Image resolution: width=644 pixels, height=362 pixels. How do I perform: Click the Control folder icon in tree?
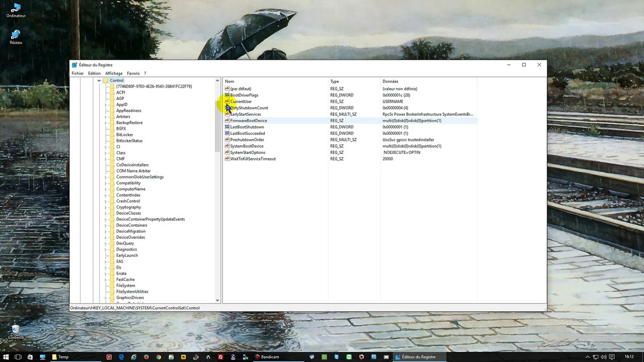[106, 80]
